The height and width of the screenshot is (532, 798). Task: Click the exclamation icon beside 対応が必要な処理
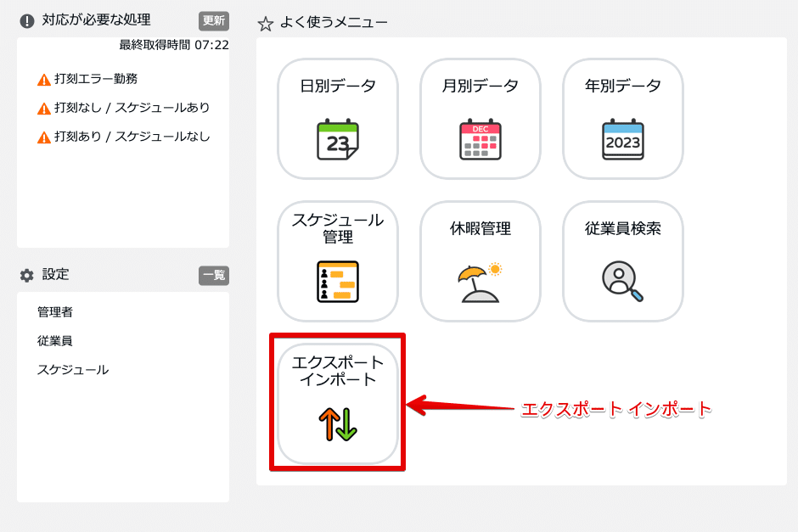tap(27, 21)
